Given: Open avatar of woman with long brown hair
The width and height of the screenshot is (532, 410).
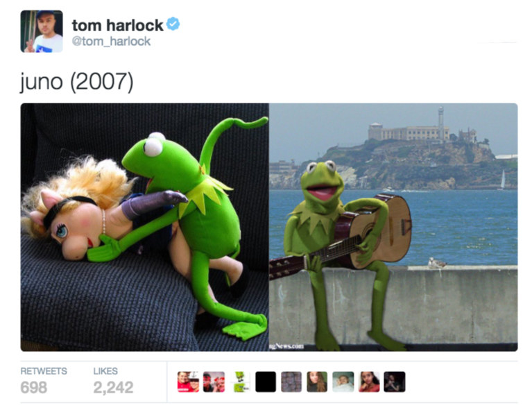Looking at the screenshot, I should pyautogui.click(x=317, y=382).
